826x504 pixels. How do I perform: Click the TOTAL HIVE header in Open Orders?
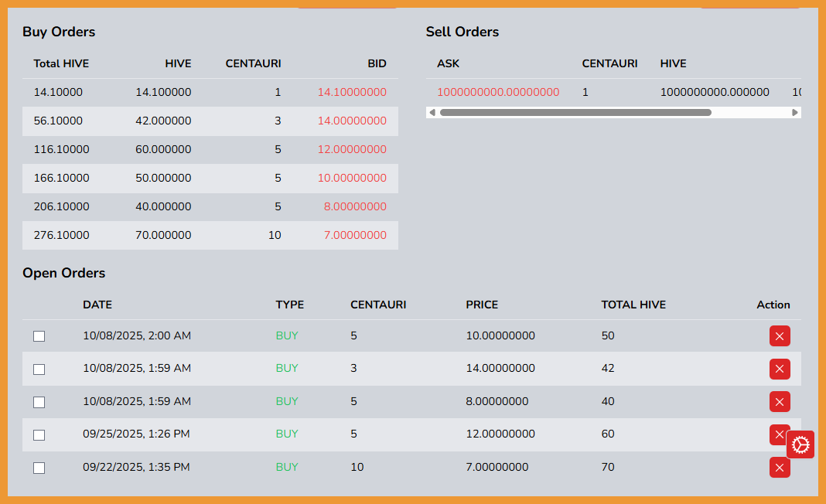click(x=633, y=305)
